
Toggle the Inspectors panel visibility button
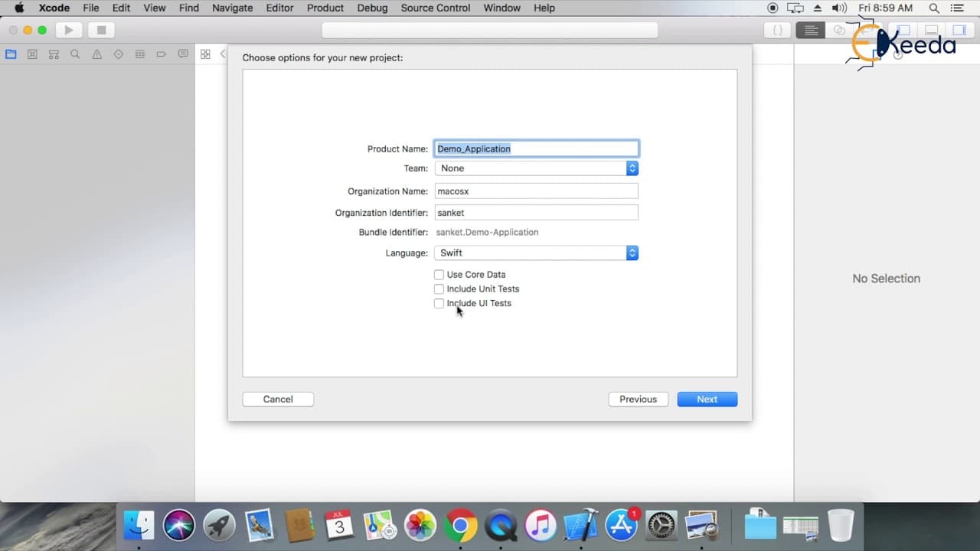coord(959,31)
